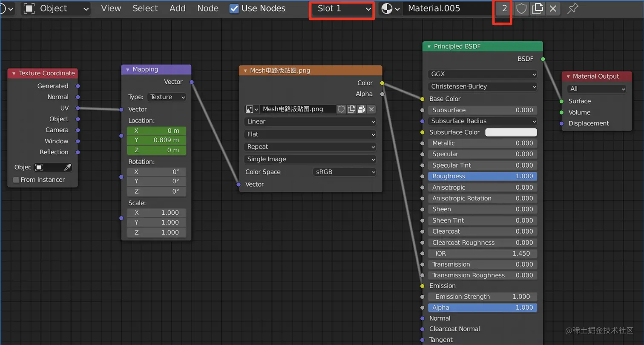Click the Subsurface Color white swatch

[x=511, y=132]
